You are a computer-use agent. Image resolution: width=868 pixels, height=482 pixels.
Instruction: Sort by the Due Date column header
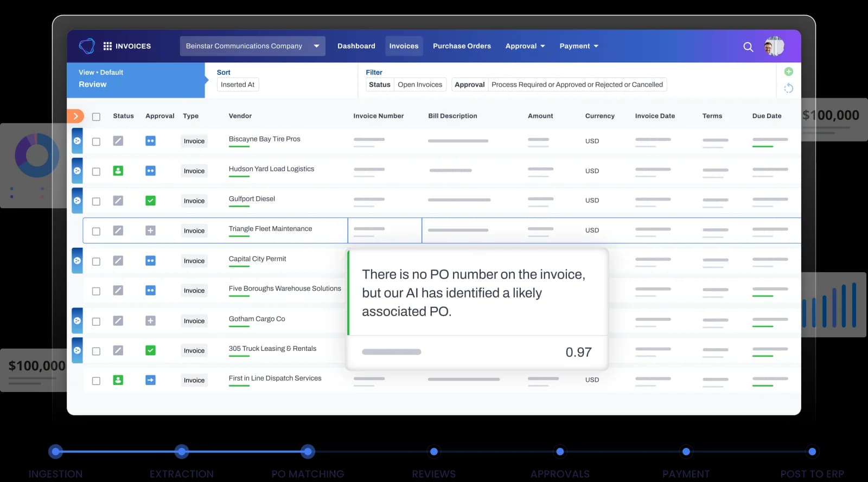coord(767,116)
